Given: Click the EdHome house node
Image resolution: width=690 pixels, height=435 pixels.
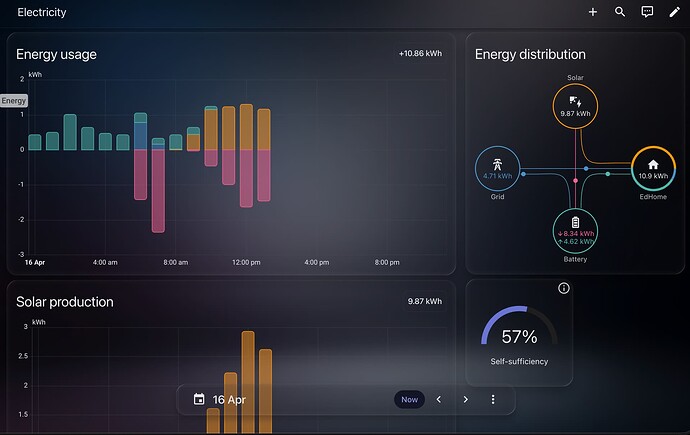Looking at the screenshot, I should pos(653,168).
